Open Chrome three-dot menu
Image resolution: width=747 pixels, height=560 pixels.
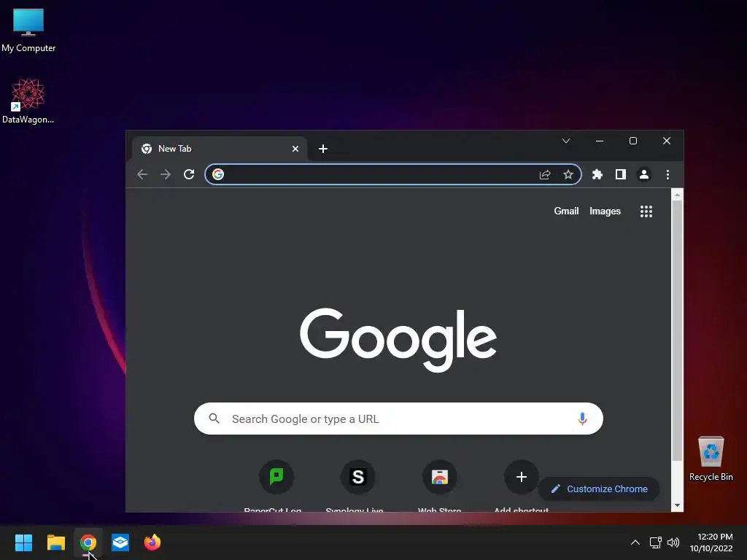coord(668,174)
